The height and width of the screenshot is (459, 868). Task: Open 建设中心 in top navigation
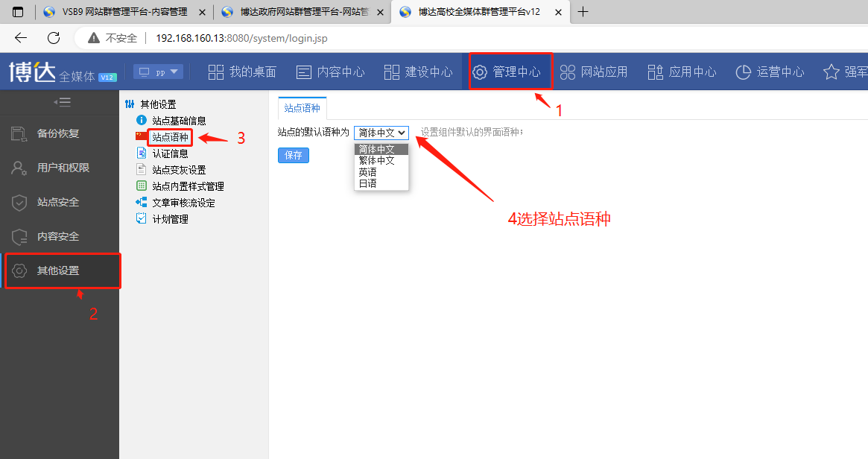coord(418,72)
